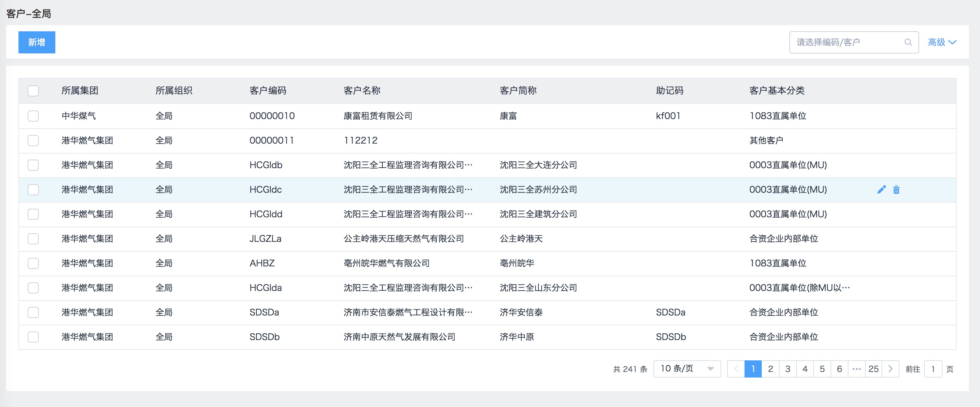Click the search magnifier icon
This screenshot has width=980, height=407.
(908, 42)
